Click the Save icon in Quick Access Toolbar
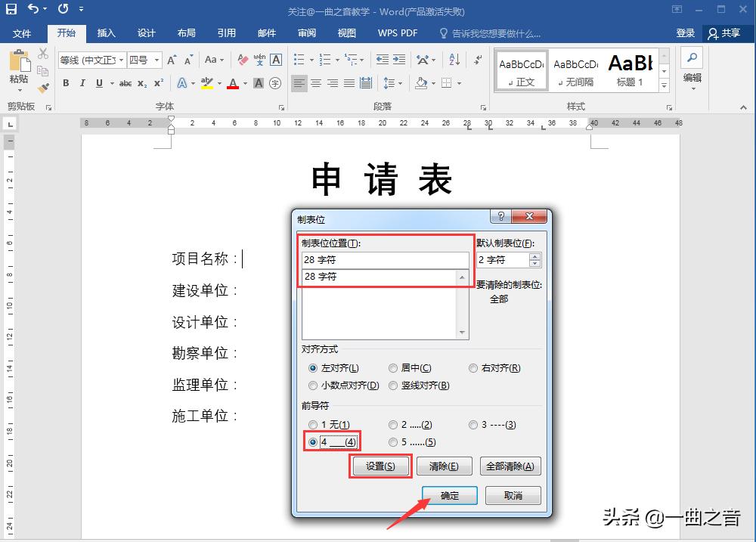This screenshot has height=542, width=756. coord(10,9)
